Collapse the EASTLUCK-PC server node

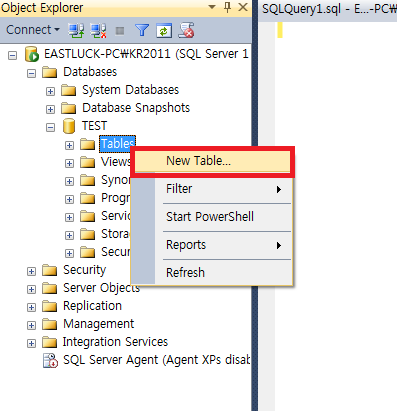click(12, 55)
